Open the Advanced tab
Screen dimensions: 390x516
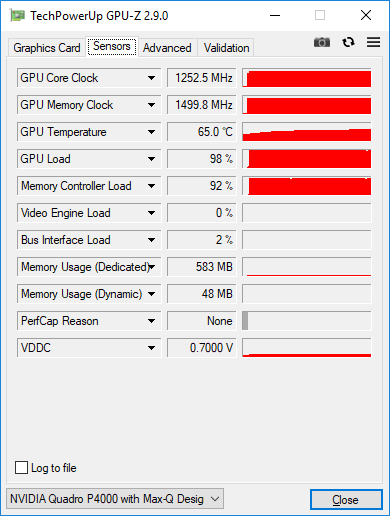[167, 48]
